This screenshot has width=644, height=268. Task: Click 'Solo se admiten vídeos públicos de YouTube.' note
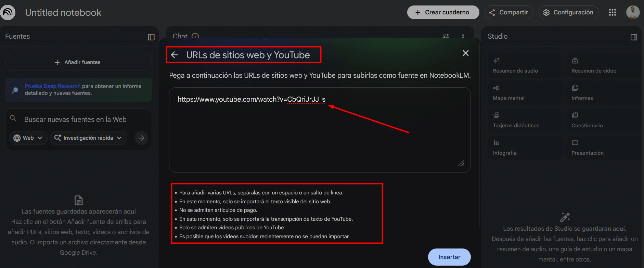232,228
